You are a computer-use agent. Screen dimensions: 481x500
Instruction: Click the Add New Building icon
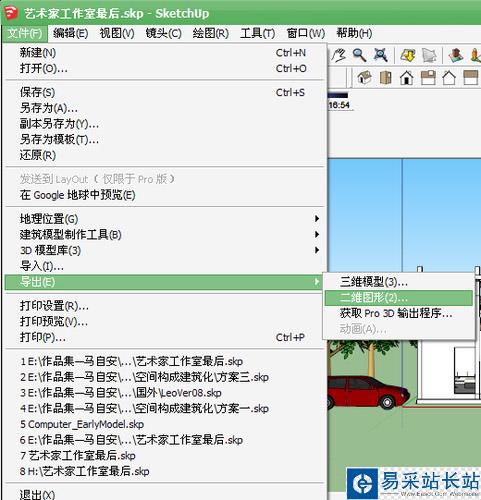click(x=456, y=55)
